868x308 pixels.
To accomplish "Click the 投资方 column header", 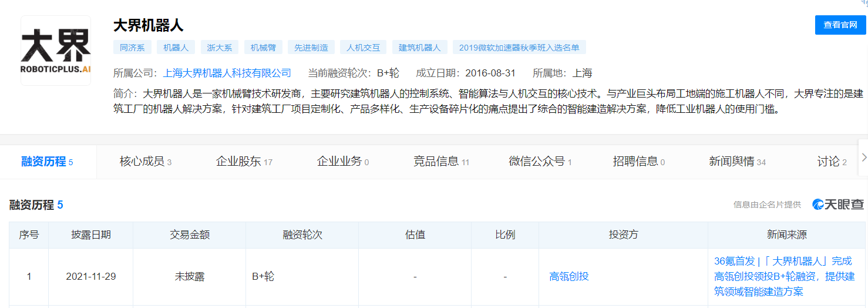I will [623, 235].
